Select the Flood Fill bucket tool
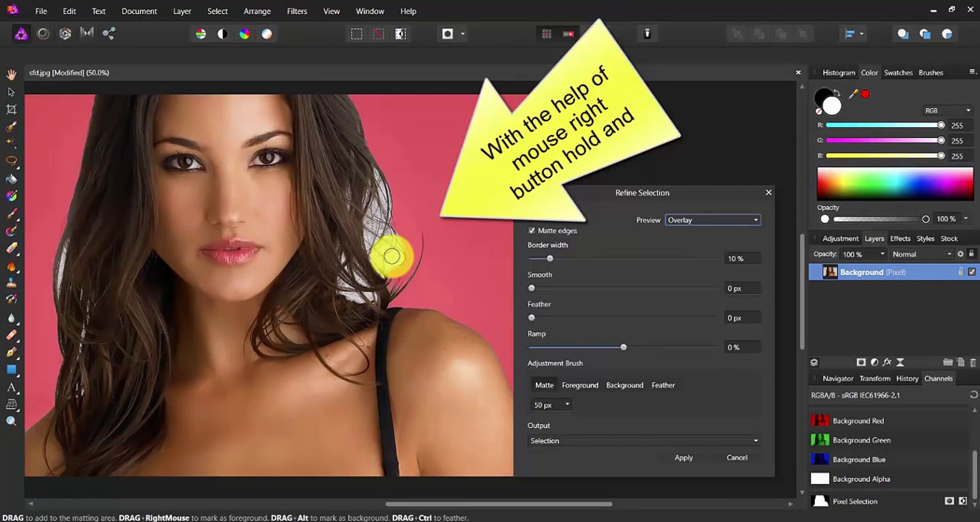Viewport: 980px width, 522px height. point(11,179)
